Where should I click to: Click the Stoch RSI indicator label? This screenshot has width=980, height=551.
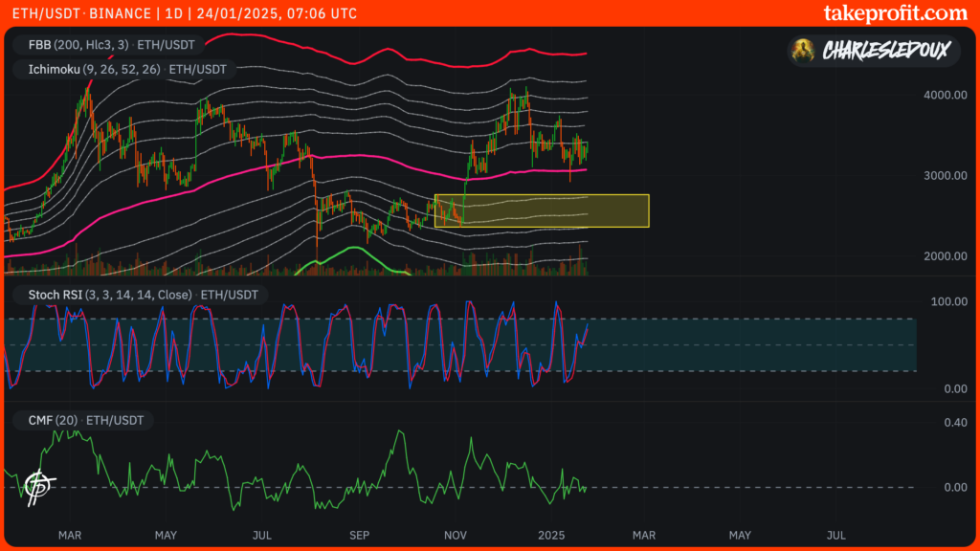pos(136,295)
